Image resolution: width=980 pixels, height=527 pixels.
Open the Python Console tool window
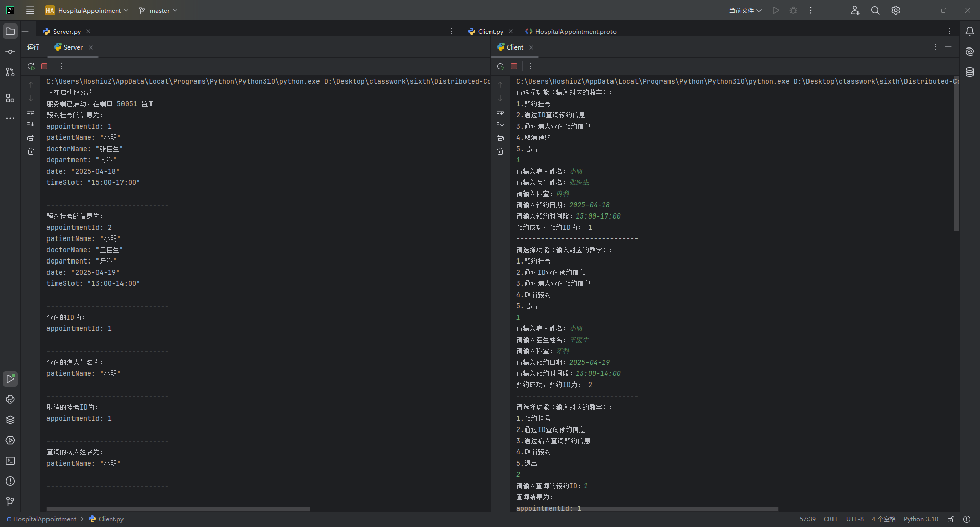pyautogui.click(x=10, y=399)
